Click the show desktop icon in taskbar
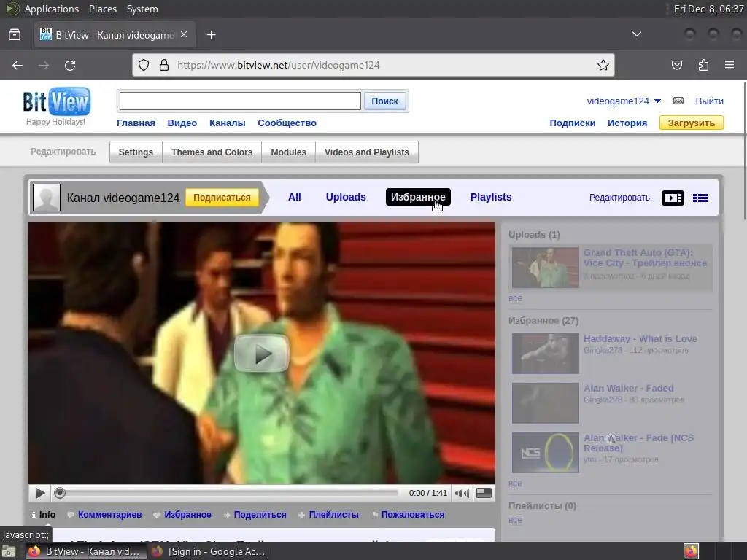 [9, 551]
